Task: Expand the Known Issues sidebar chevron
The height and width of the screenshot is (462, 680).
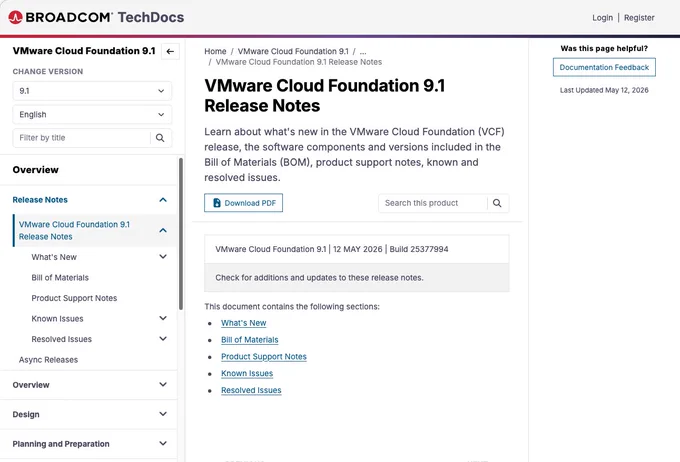Action: (x=163, y=318)
